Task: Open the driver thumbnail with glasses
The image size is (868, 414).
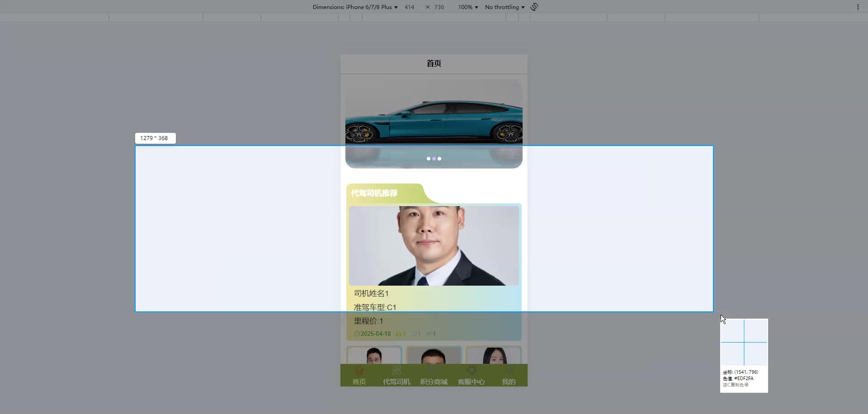Action: point(374,355)
